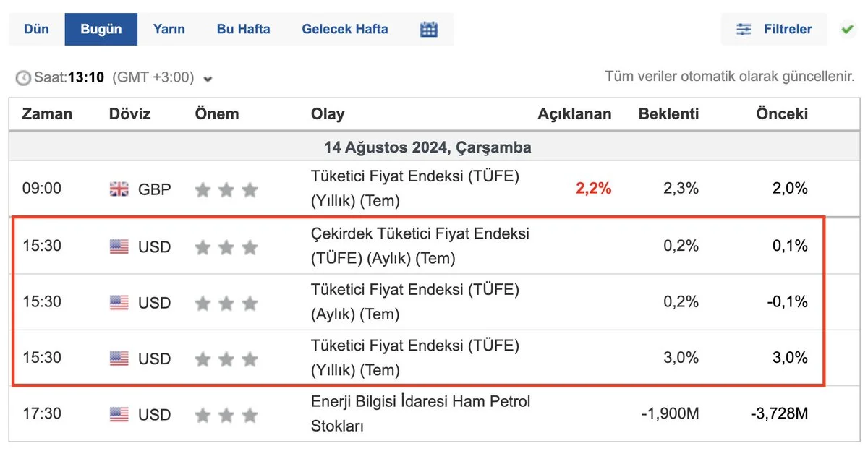The height and width of the screenshot is (459, 868).
Task: Click the US flag in Ham Petrol Stokları row
Action: point(119,414)
